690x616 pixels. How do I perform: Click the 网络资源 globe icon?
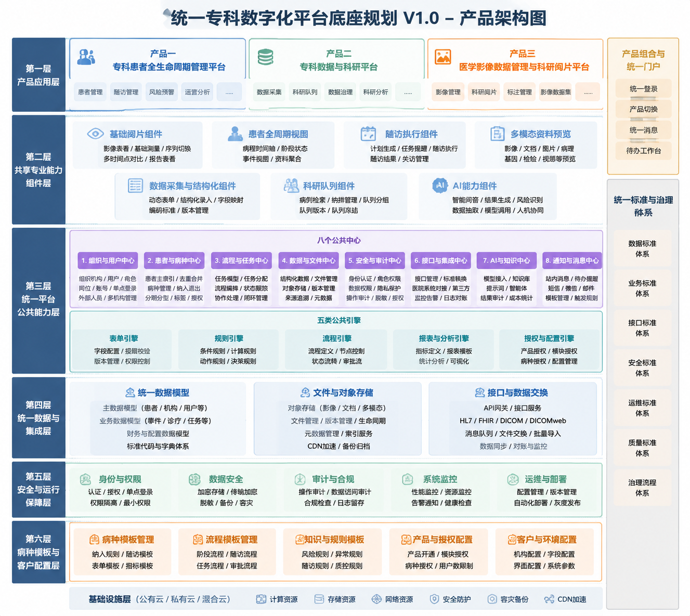point(376,599)
